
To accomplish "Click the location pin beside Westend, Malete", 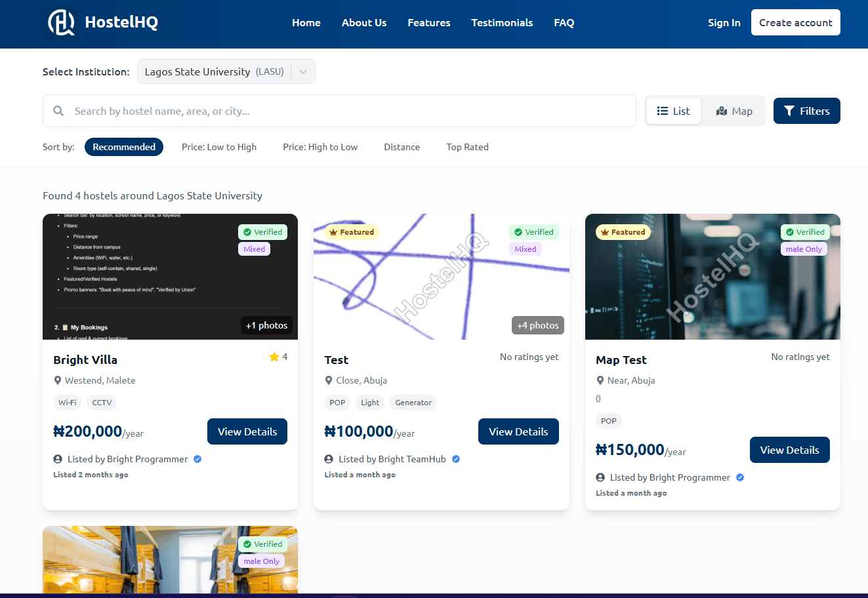I will point(58,380).
